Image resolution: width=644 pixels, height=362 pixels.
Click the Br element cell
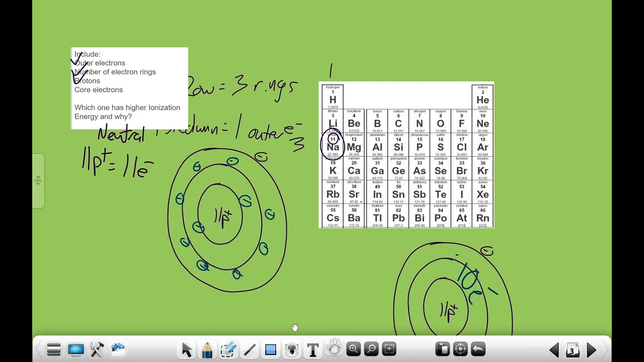(461, 168)
